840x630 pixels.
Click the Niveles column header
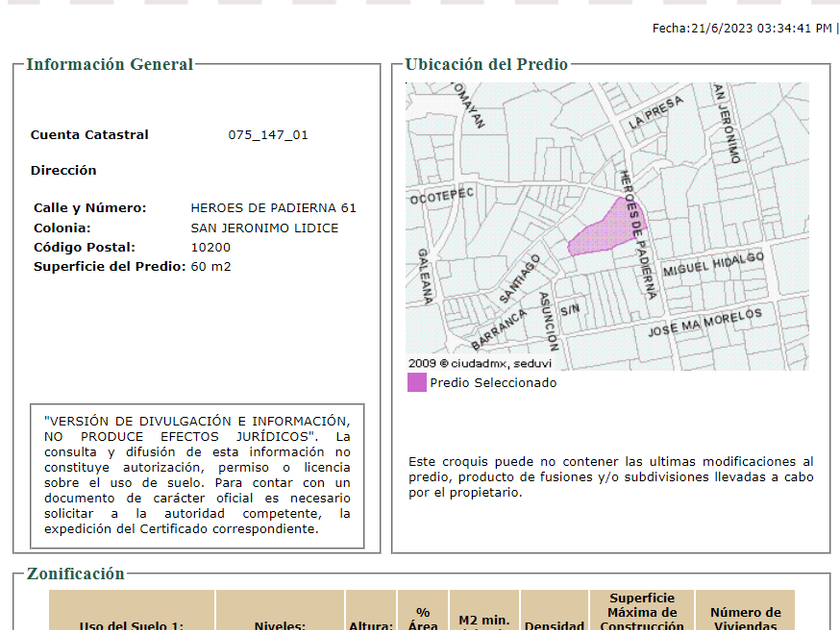coord(280,625)
